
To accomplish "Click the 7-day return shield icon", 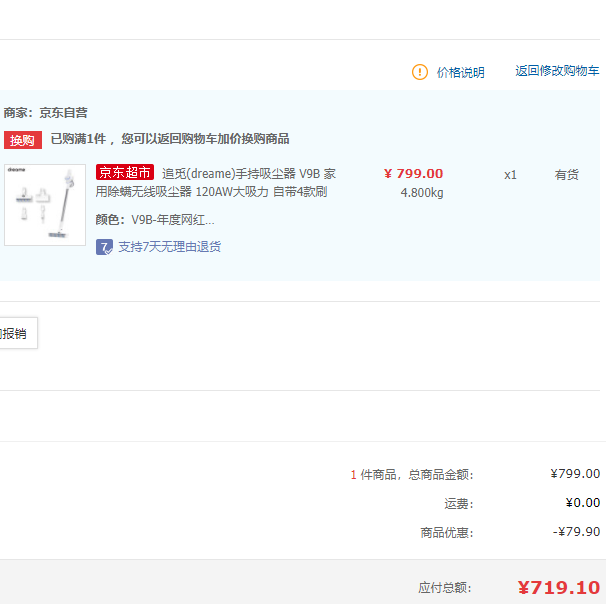I will pyautogui.click(x=104, y=246).
